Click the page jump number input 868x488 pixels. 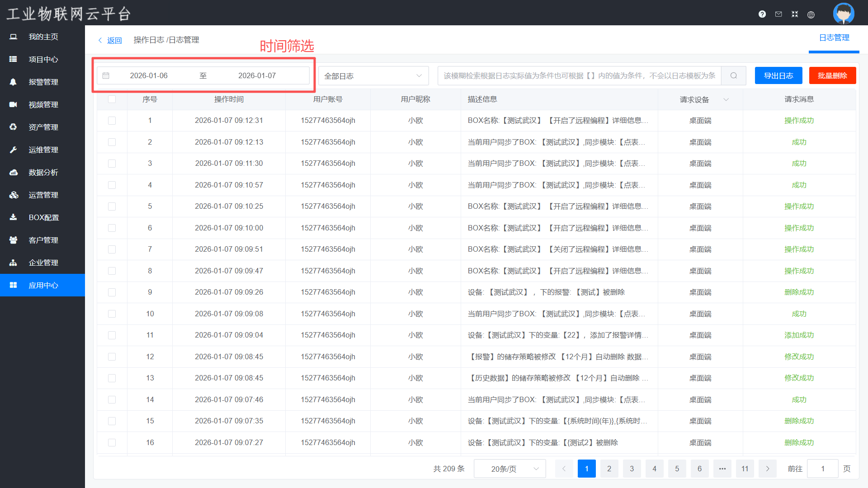click(x=822, y=469)
